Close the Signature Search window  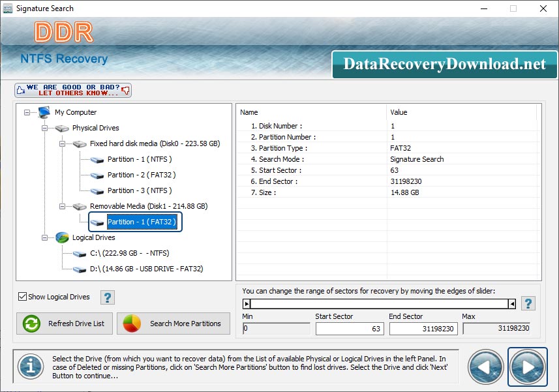pyautogui.click(x=543, y=8)
